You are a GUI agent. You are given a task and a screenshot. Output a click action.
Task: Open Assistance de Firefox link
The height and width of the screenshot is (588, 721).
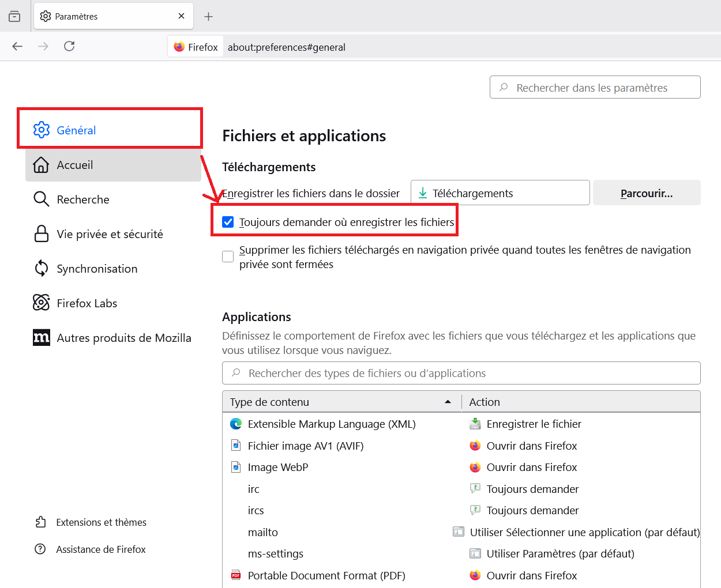(x=100, y=549)
